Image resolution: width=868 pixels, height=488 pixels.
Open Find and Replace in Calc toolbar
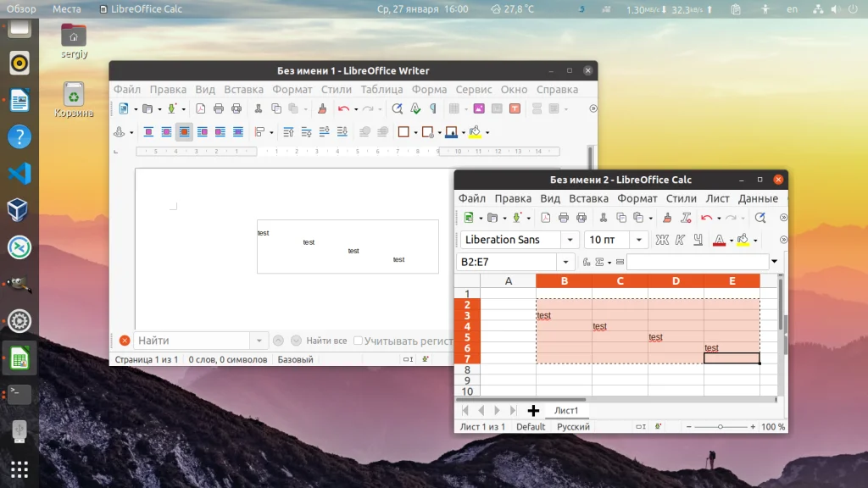760,217
